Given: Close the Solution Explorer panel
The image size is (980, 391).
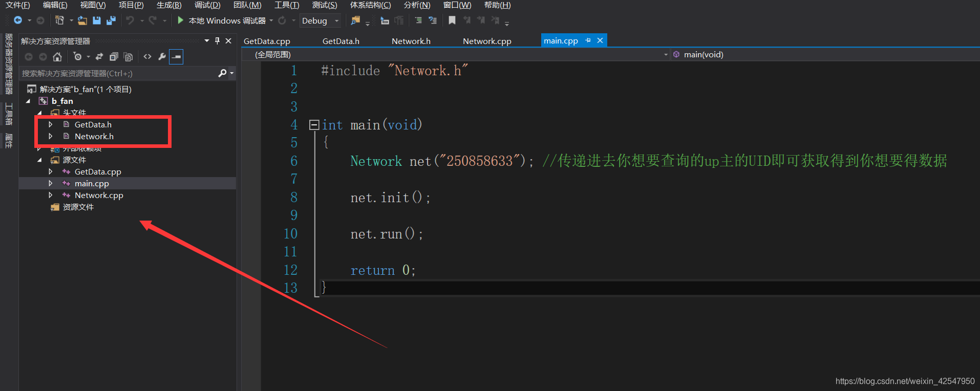Looking at the screenshot, I should pos(228,41).
